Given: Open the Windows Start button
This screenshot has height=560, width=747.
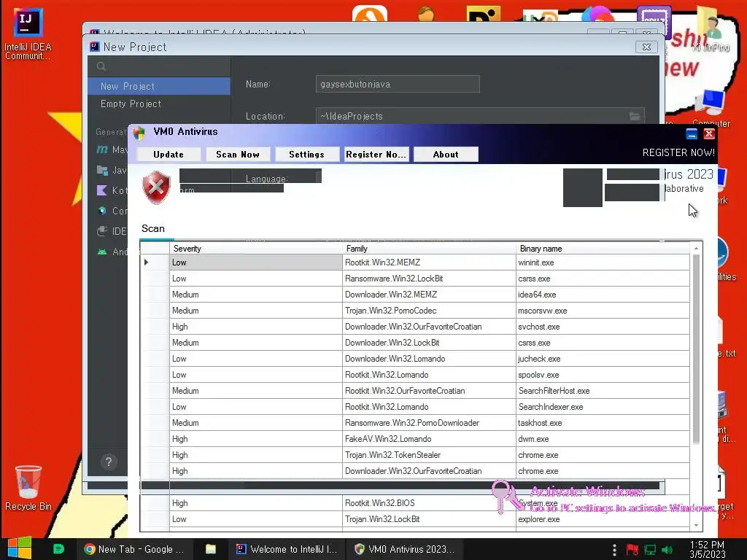Looking at the screenshot, I should click(20, 548).
